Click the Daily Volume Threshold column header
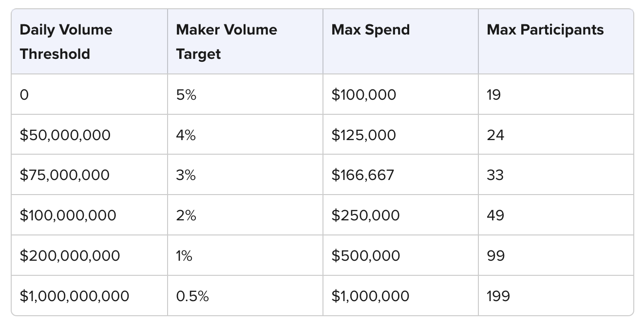 [66, 42]
